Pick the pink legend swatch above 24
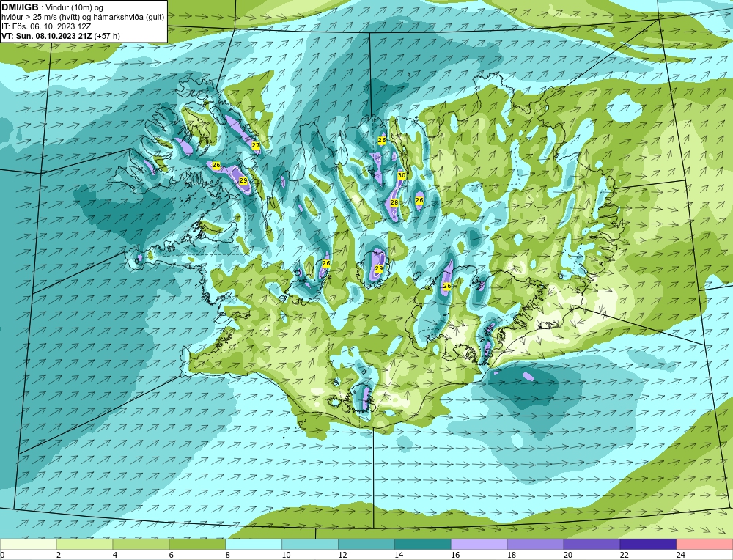Image resolution: width=733 pixels, height=560 pixels. [x=704, y=545]
